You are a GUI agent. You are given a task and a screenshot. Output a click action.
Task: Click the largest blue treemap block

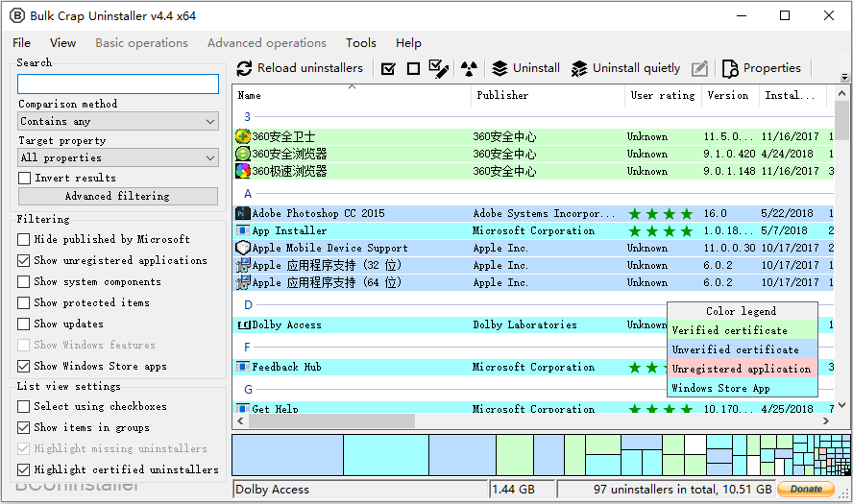click(288, 455)
